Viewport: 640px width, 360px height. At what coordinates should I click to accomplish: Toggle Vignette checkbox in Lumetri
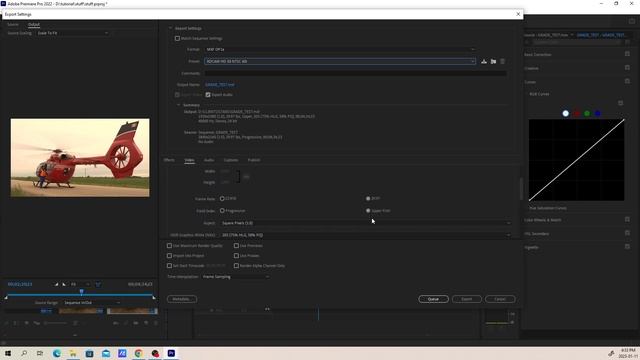coord(627,247)
